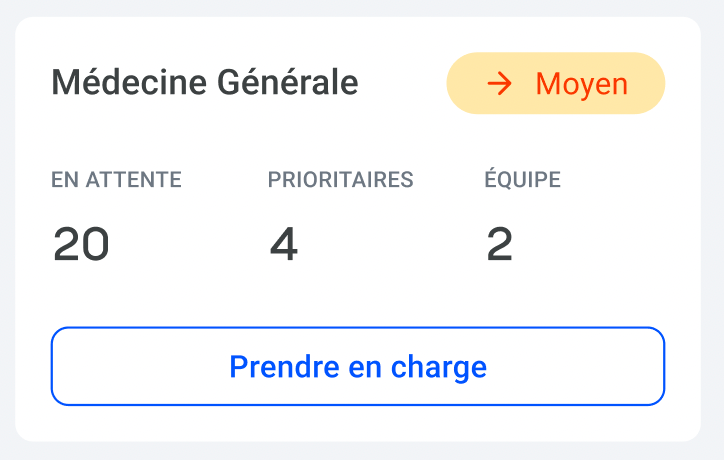Select the number under ÉQUIPE

point(499,245)
